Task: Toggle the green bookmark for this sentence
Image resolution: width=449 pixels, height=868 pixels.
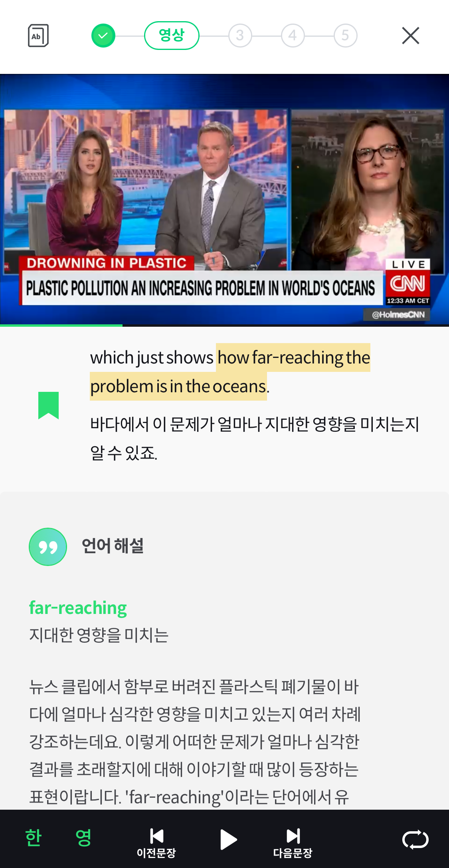Action: click(48, 405)
